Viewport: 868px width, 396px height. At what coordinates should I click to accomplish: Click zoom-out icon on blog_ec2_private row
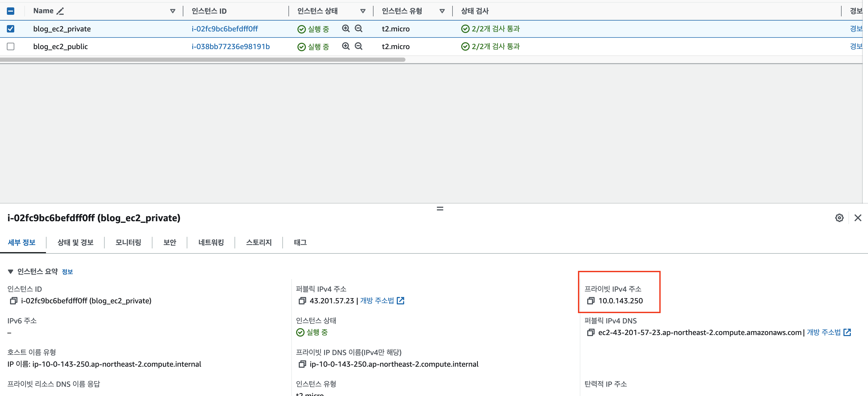click(358, 29)
